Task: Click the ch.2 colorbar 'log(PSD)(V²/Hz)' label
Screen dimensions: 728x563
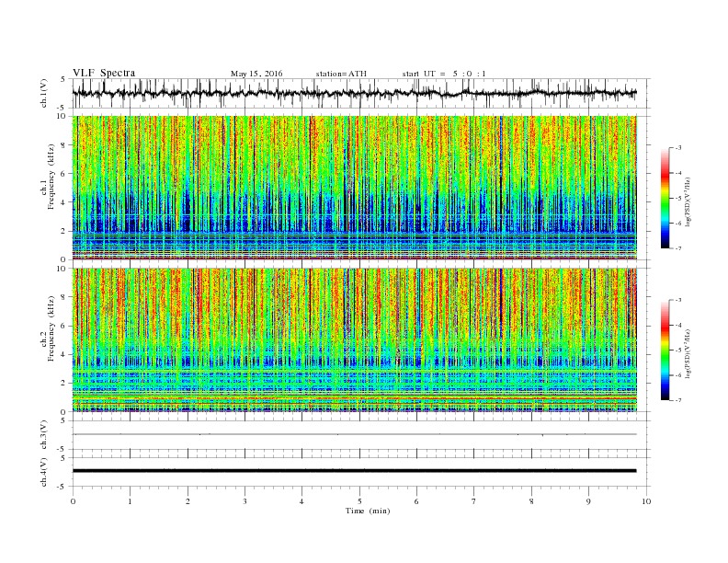Action: (688, 352)
